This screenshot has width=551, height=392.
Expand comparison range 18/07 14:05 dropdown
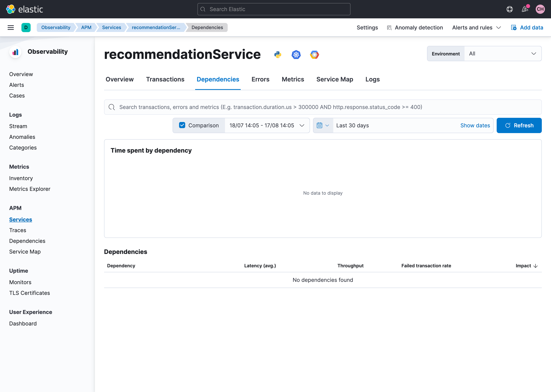[x=267, y=125]
